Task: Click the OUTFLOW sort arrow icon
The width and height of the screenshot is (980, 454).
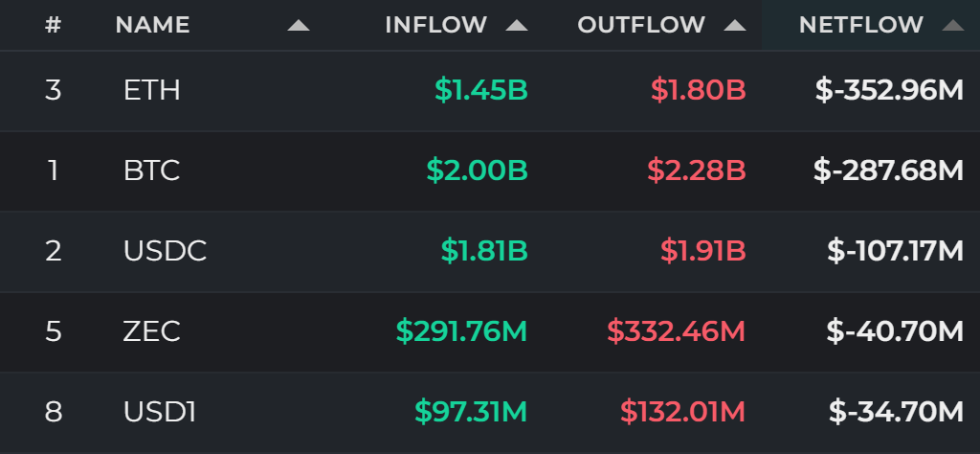Action: pyautogui.click(x=735, y=26)
